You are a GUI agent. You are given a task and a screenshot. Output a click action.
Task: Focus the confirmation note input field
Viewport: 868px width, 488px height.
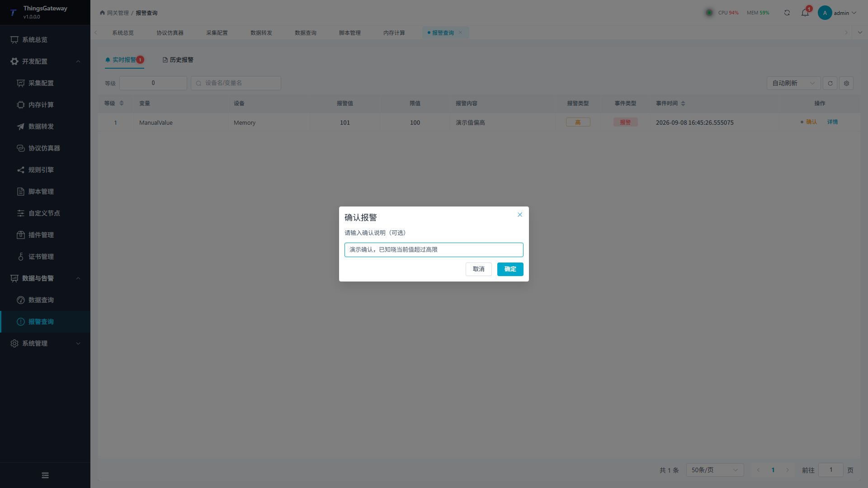[x=434, y=250]
